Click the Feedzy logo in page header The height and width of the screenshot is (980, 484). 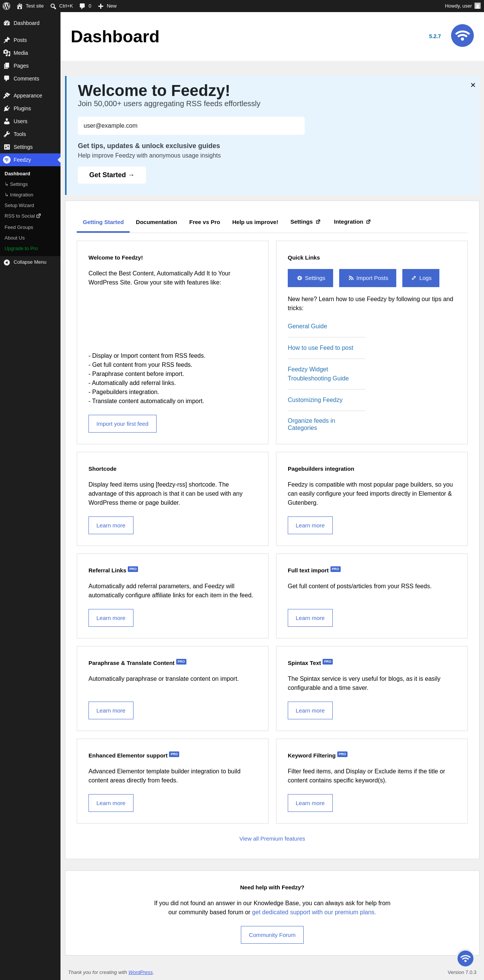[x=462, y=36]
